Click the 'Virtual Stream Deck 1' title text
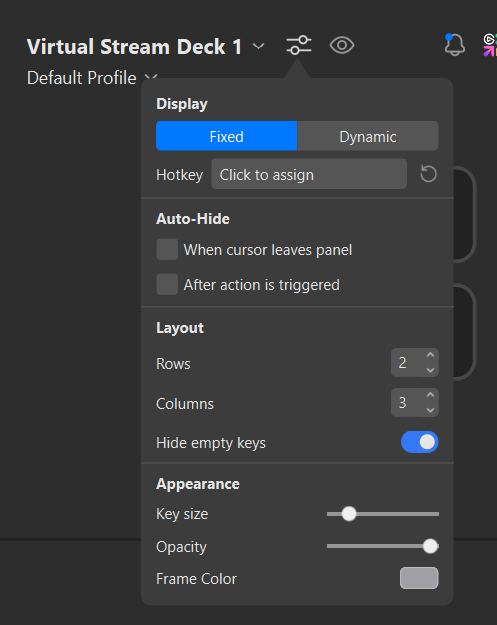 (134, 47)
